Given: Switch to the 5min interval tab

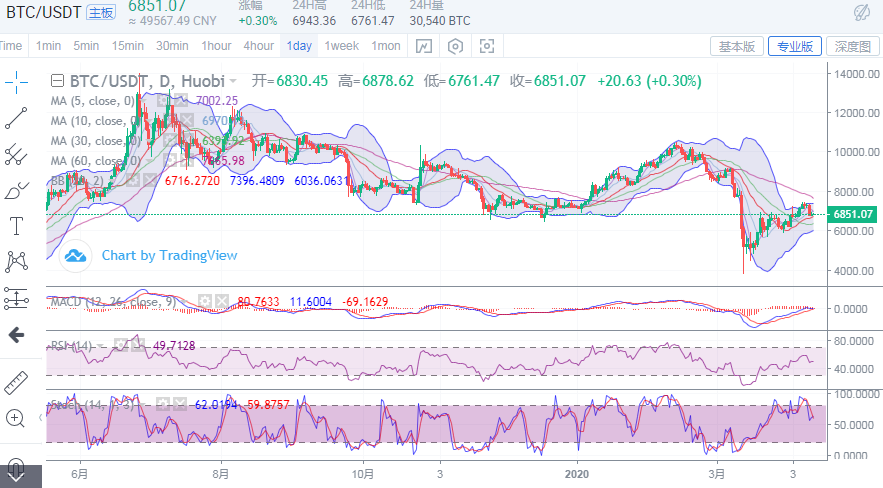Looking at the screenshot, I should pos(86,46).
